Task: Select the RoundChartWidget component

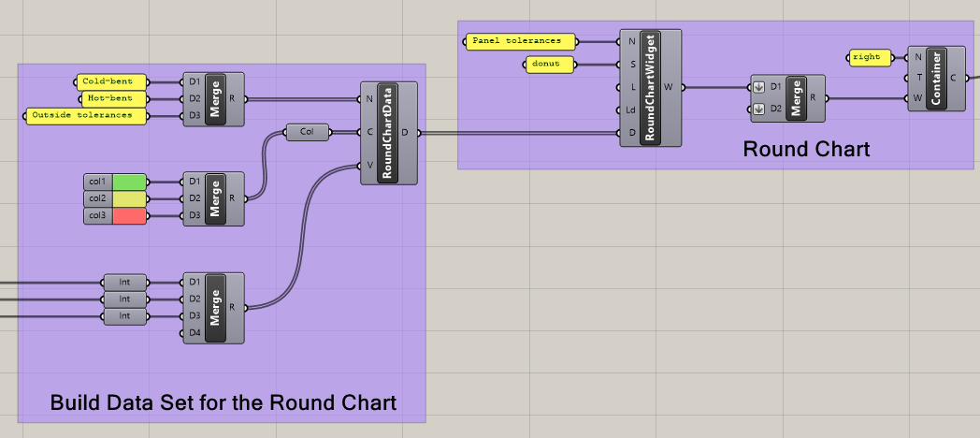Action: [650, 88]
